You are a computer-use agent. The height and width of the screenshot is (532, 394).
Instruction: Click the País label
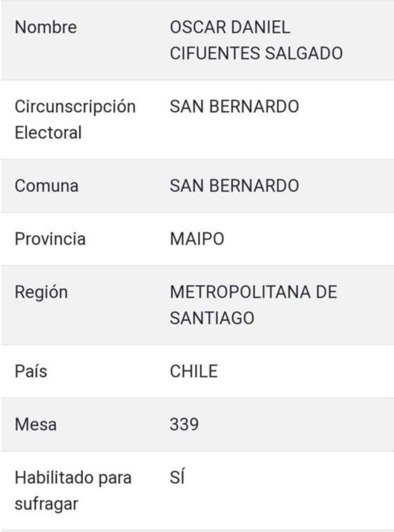click(31, 371)
